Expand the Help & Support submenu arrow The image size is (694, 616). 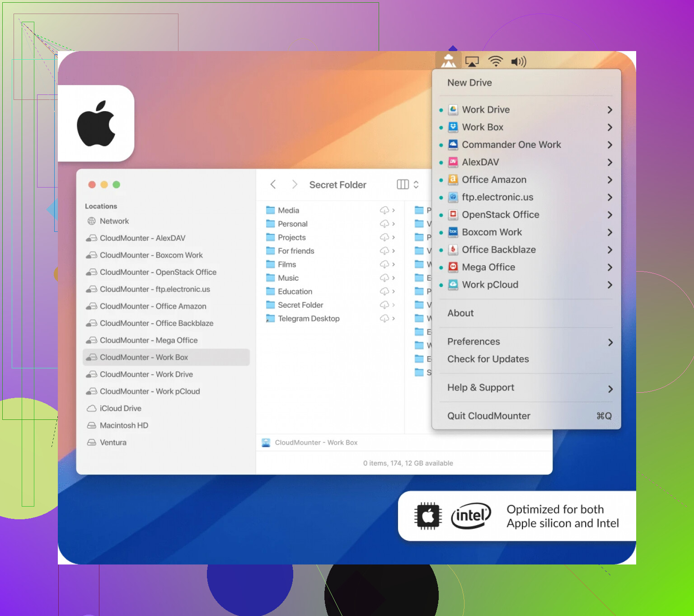[610, 389]
